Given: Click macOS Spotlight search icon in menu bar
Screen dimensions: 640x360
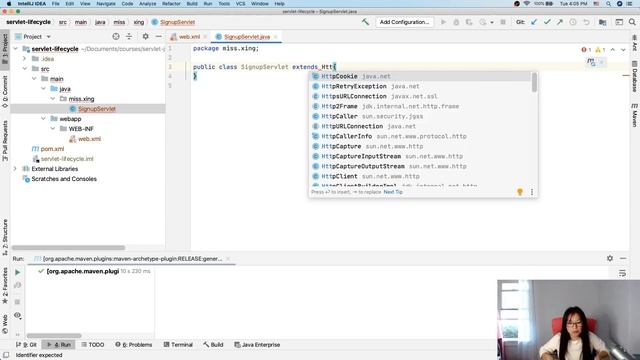Looking at the screenshot, I should point(608,4).
